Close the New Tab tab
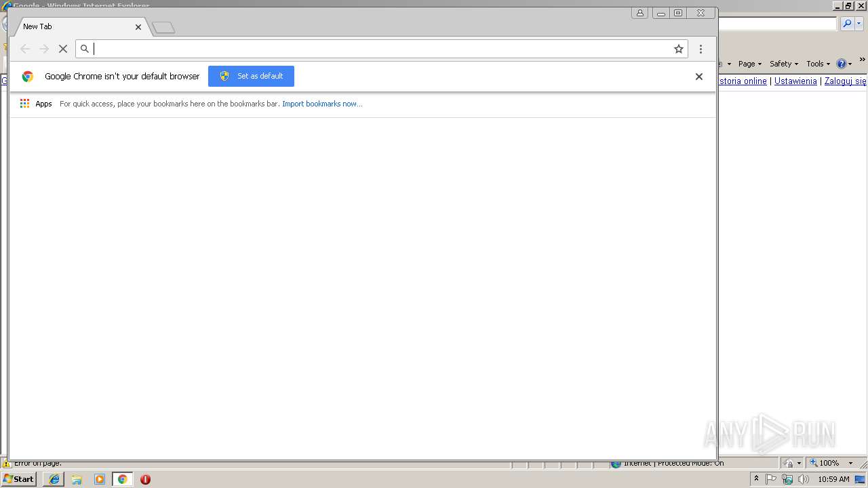Viewport: 868px width, 488px height. pos(138,27)
